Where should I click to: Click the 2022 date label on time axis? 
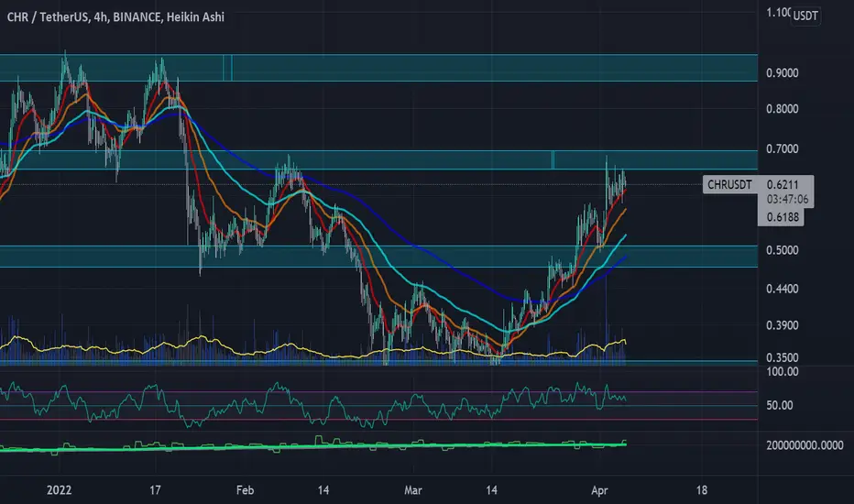click(59, 490)
